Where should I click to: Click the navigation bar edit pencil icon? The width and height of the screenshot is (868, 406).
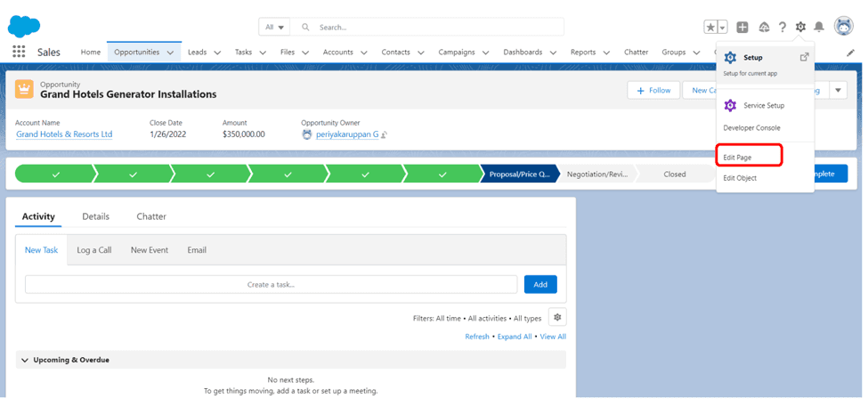coord(851,53)
